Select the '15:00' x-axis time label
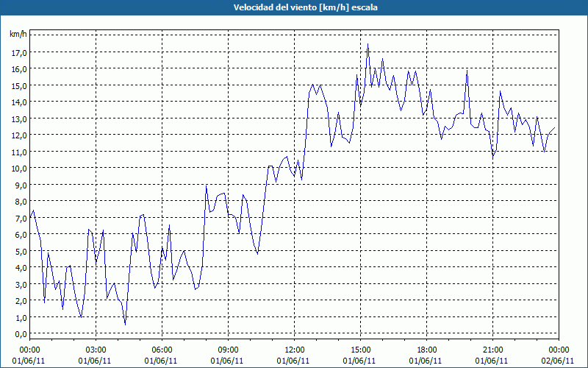This screenshot has width=588, height=368. 360,350
